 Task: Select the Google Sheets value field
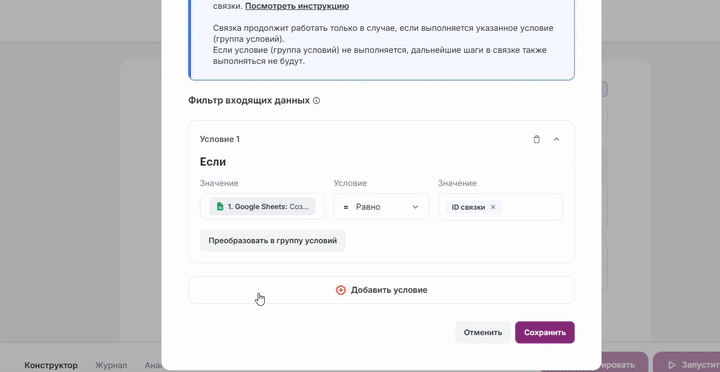(x=262, y=207)
